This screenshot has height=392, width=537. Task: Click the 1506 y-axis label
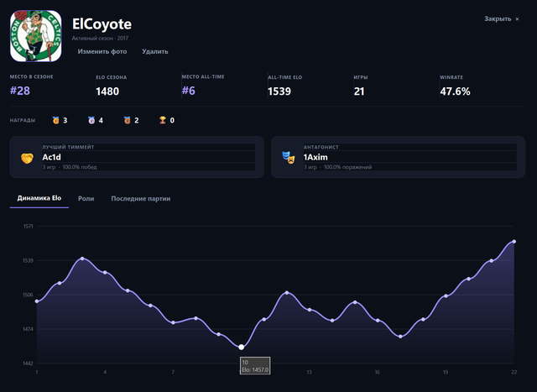tap(28, 295)
